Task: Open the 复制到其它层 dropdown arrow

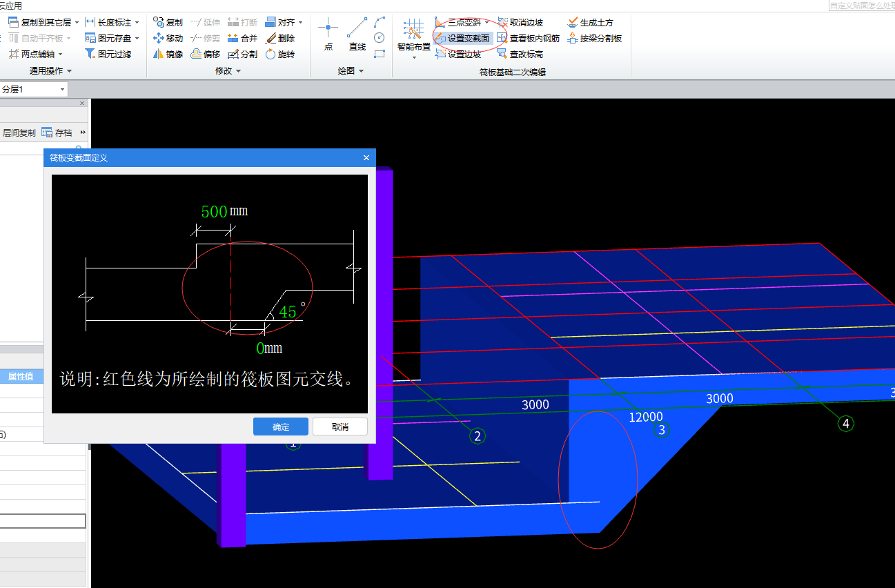Action: 77,23
